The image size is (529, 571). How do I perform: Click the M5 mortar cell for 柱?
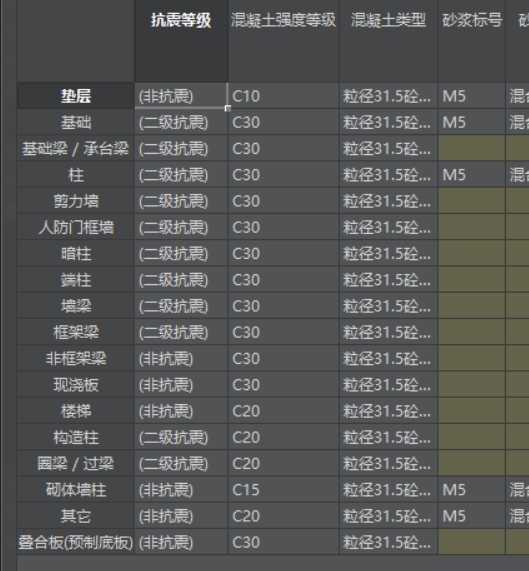coord(472,174)
